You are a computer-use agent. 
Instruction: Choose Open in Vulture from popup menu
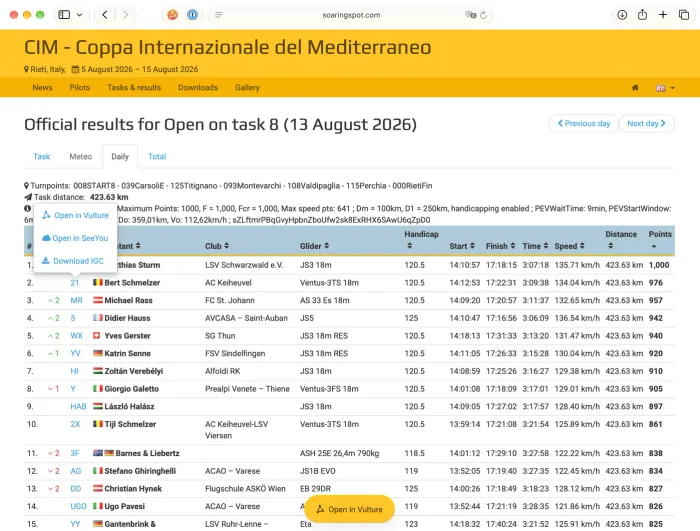point(75,215)
